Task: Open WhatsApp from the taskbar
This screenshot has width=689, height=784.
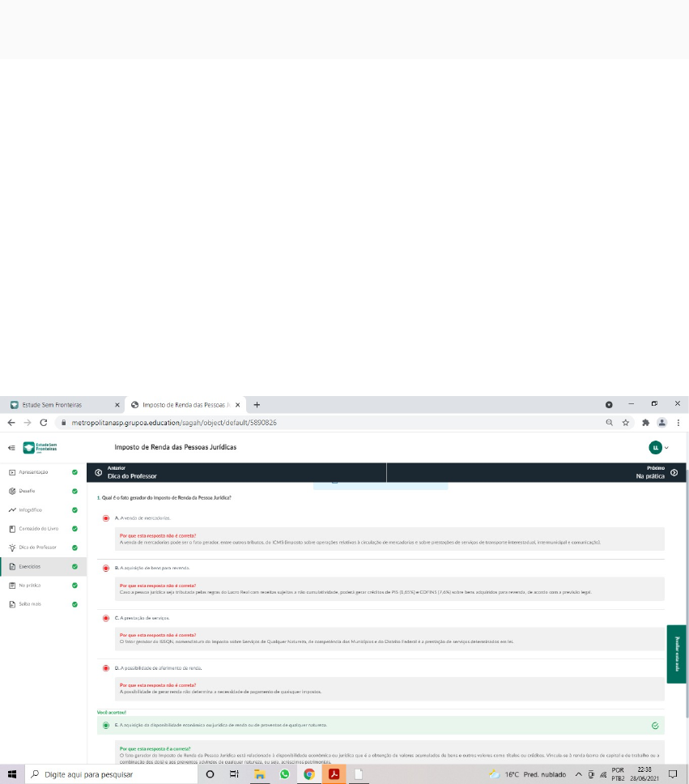Action: [284, 774]
